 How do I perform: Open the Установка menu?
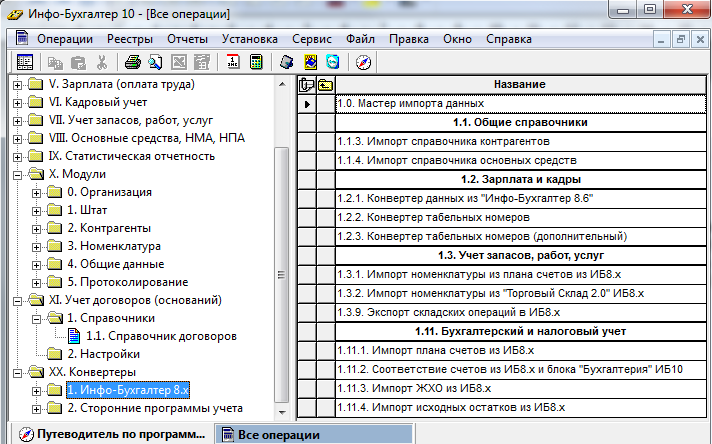(x=250, y=39)
